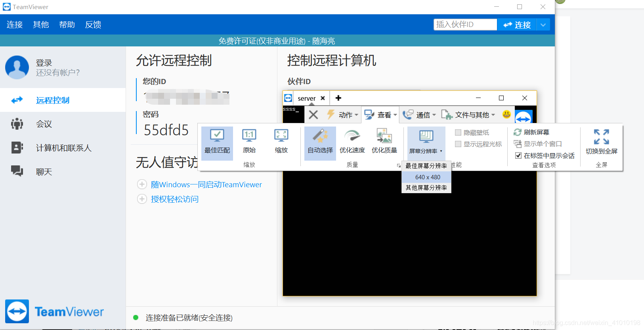Click the remote control arrows icon
The height and width of the screenshot is (330, 644).
(17, 100)
